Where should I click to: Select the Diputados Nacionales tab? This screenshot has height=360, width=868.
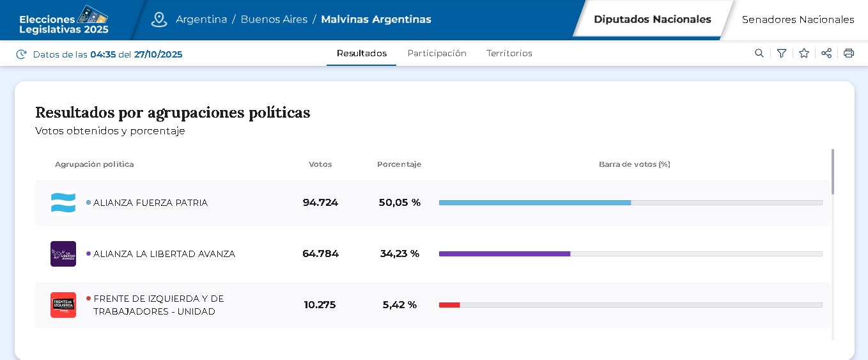pyautogui.click(x=652, y=19)
